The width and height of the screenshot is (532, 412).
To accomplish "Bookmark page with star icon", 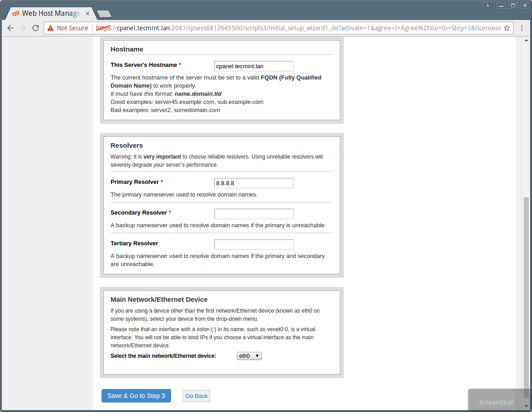I will click(507, 28).
